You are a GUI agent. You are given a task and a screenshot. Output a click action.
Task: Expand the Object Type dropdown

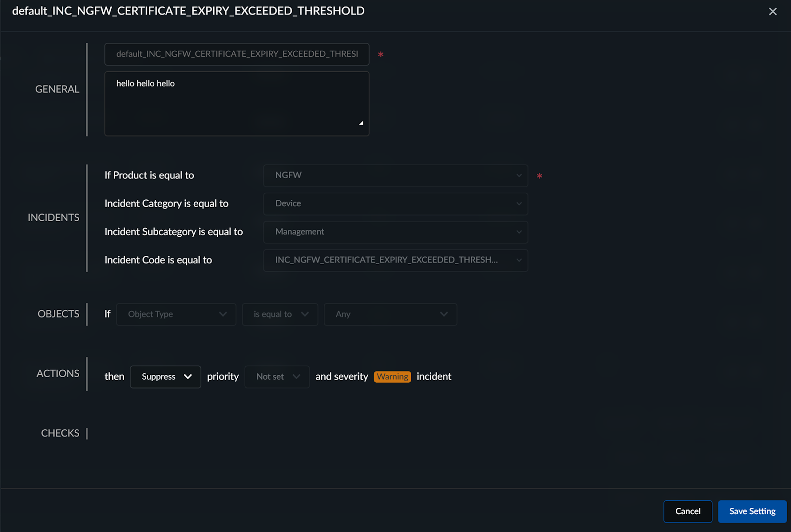[176, 314]
